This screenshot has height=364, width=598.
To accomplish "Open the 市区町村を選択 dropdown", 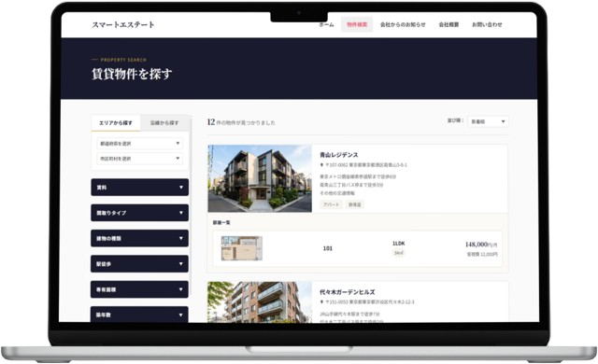I will click(139, 159).
